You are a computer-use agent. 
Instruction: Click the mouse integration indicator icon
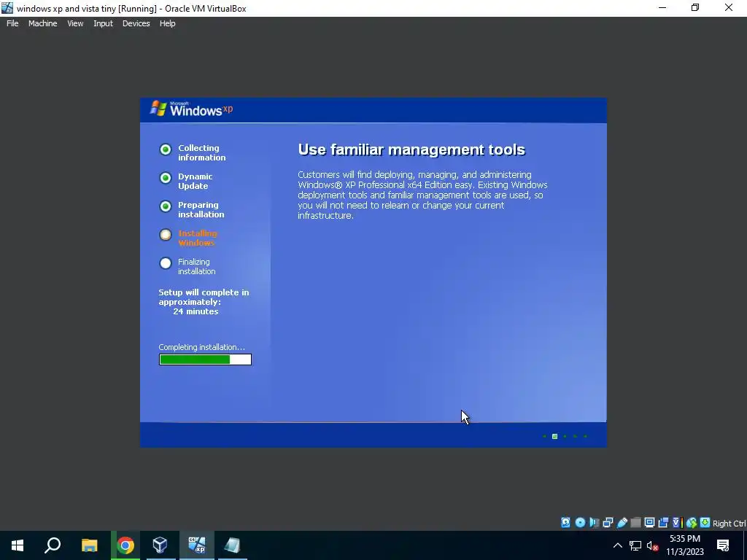click(692, 523)
